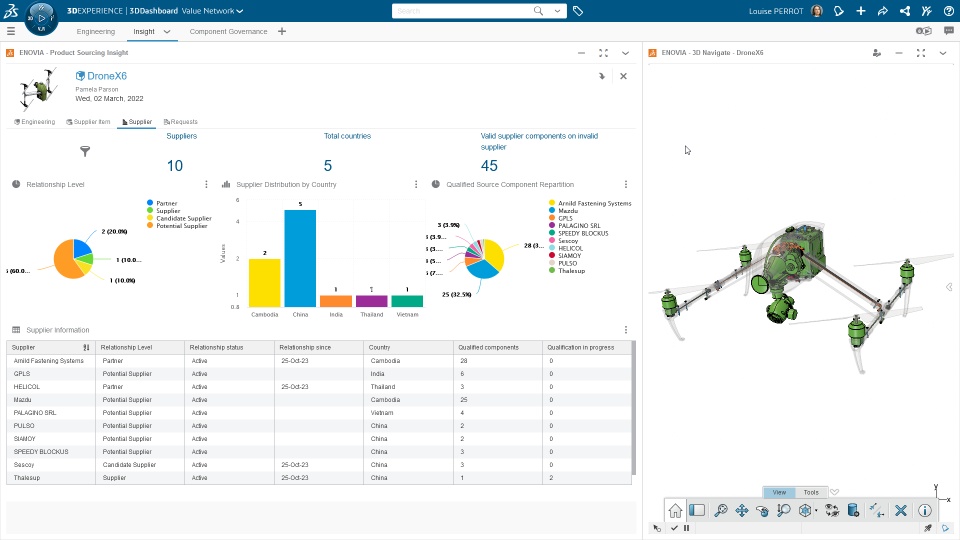The image size is (960, 540).
Task: Open Qualified Source Component Repartition options menu
Action: point(626,184)
